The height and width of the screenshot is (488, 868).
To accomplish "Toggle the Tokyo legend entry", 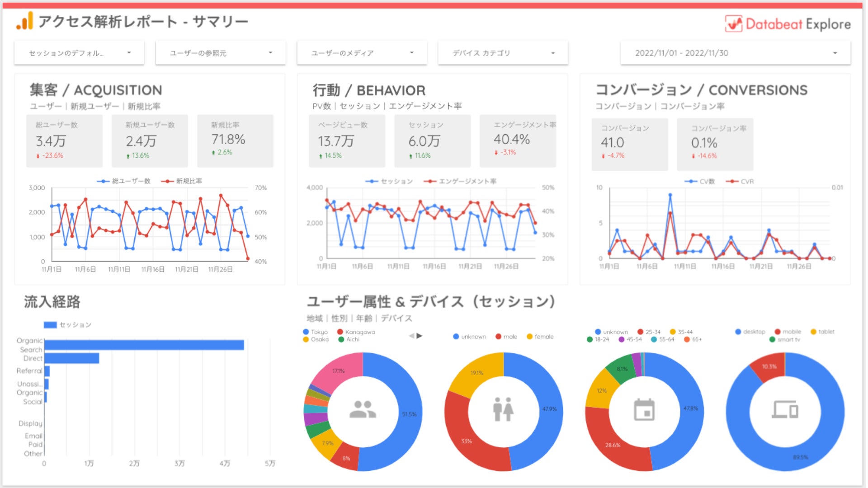I will pyautogui.click(x=316, y=332).
